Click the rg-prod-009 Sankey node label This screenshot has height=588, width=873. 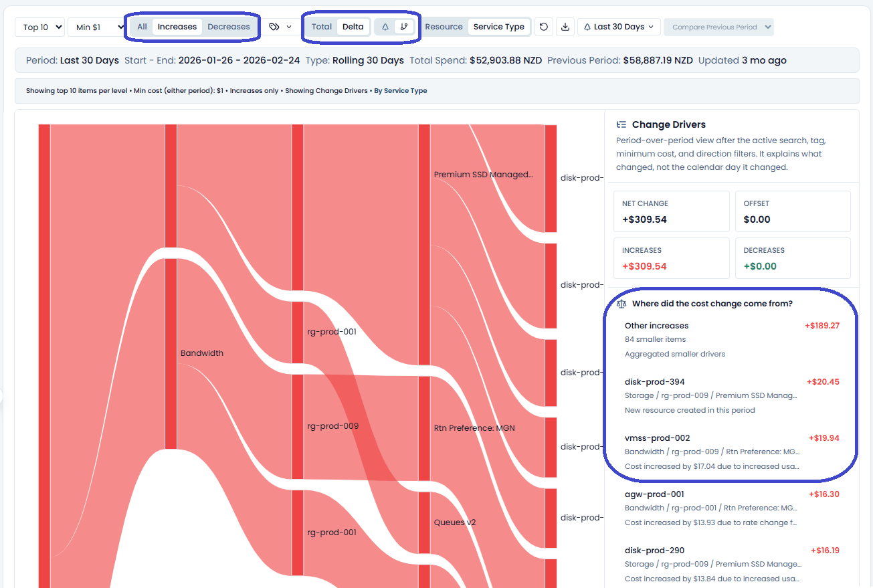click(333, 426)
